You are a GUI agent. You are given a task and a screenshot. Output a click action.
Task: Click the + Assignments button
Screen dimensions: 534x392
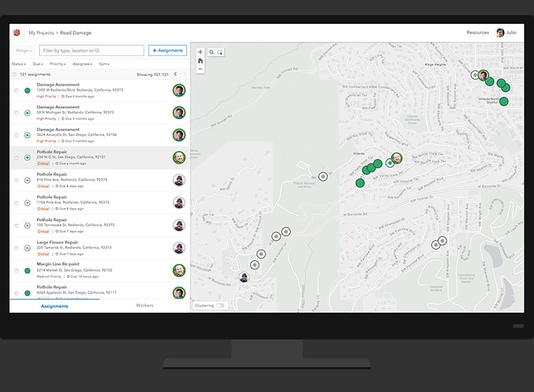pos(167,51)
